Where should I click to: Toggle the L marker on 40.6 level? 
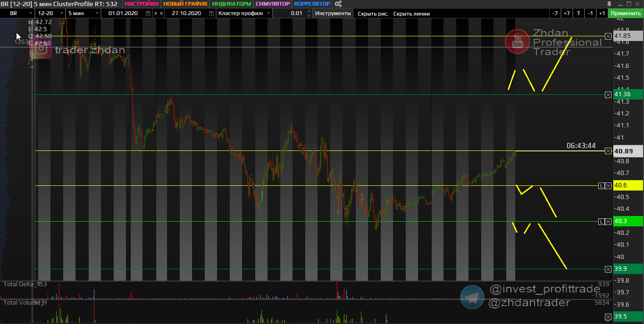point(601,186)
